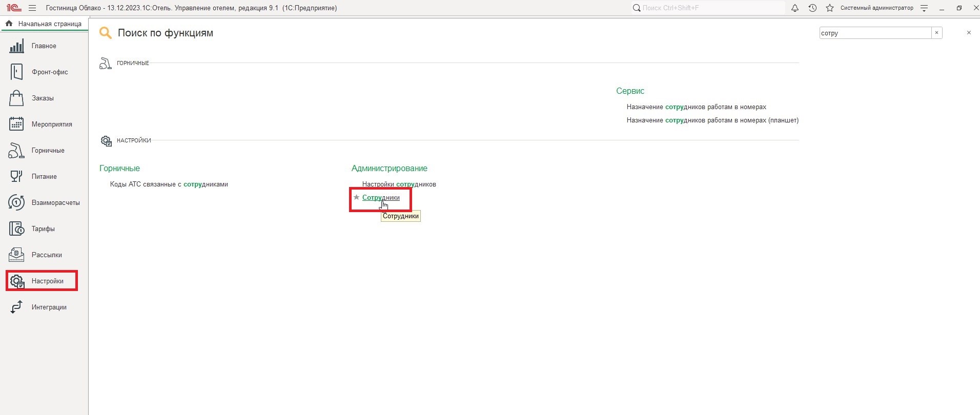The height and width of the screenshot is (415, 980).
Task: Click the Настройки gear icon in sidebar
Action: point(17,281)
